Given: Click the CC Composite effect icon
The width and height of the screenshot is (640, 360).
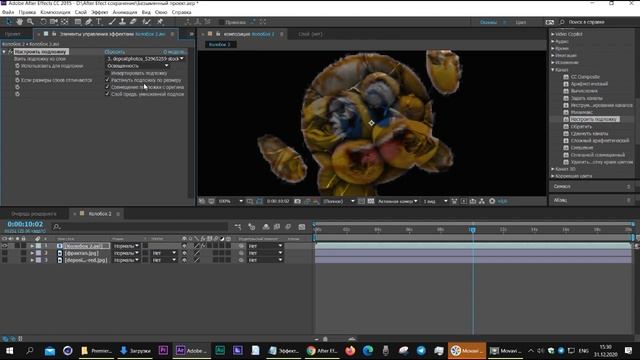Looking at the screenshot, I should [x=566, y=77].
